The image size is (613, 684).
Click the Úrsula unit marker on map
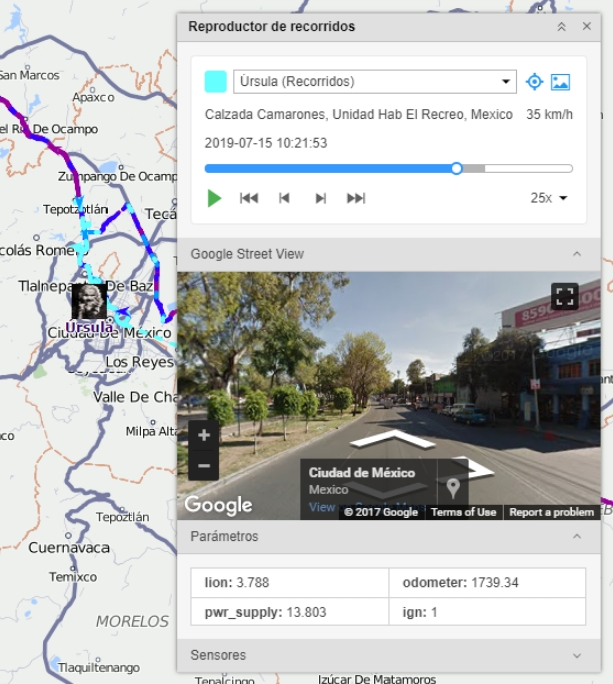pyautogui.click(x=89, y=301)
